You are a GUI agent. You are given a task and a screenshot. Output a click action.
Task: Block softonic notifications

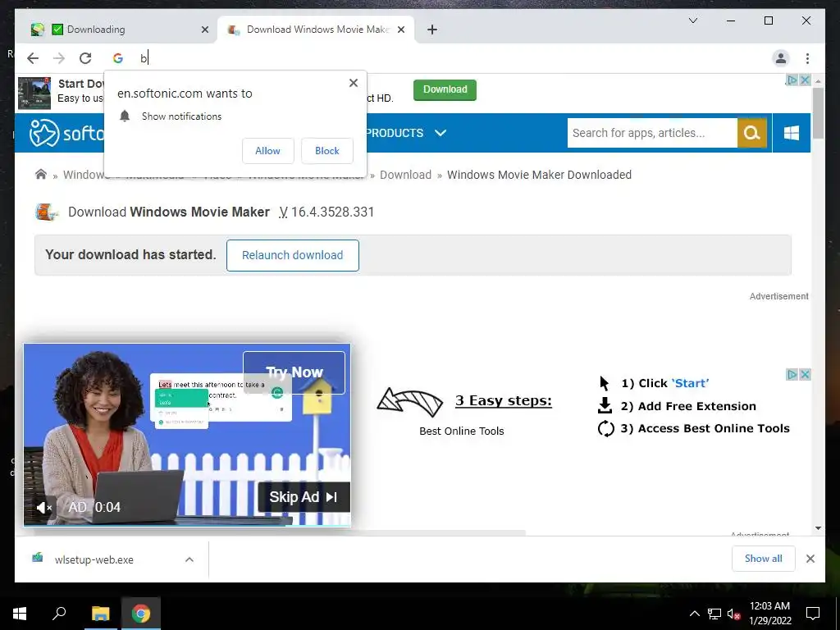coord(326,151)
